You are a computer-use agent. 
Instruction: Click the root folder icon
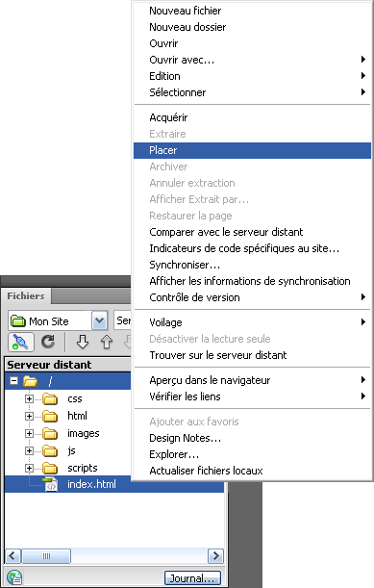pyautogui.click(x=31, y=381)
